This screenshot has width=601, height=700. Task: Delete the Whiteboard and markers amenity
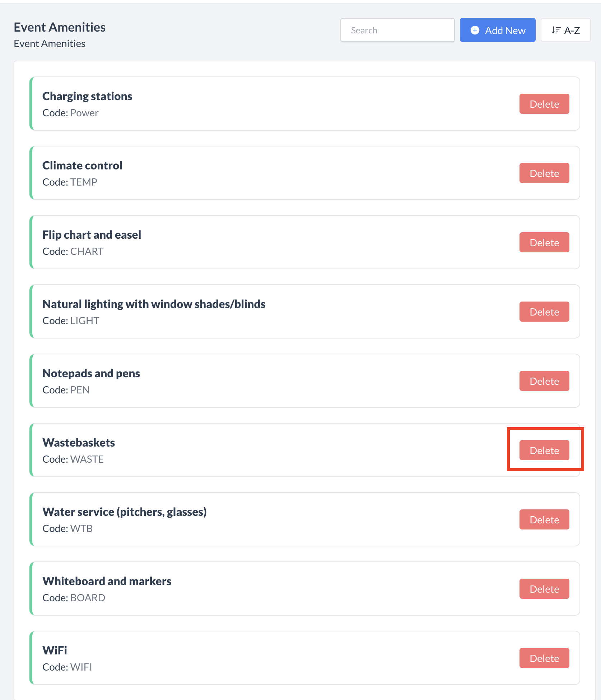pyautogui.click(x=544, y=589)
